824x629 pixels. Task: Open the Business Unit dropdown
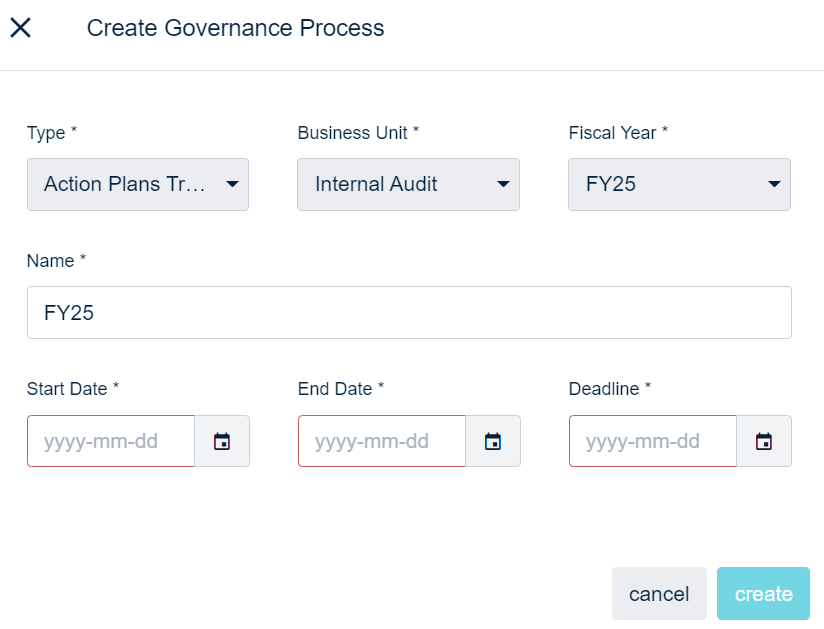pos(408,184)
